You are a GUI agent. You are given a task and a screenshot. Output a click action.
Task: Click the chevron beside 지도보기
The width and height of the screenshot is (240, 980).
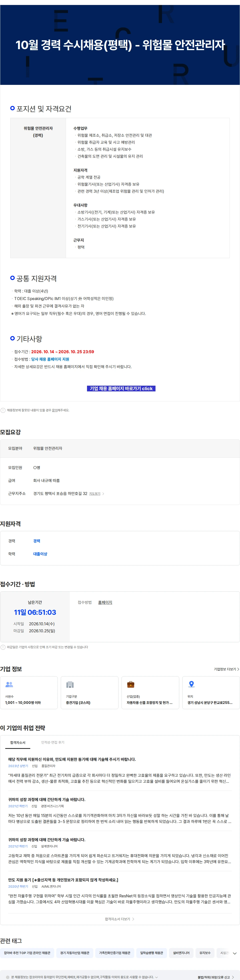point(103,493)
